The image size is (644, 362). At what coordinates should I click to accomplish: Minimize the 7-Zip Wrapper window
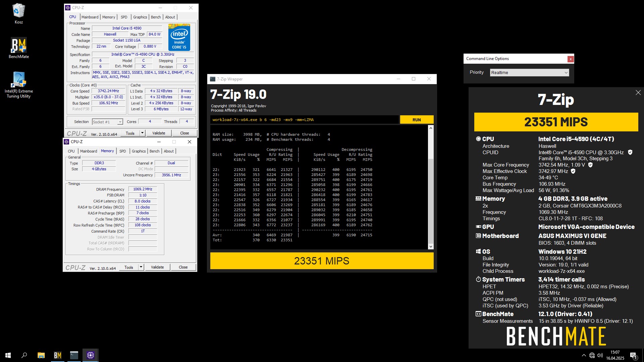(398, 79)
